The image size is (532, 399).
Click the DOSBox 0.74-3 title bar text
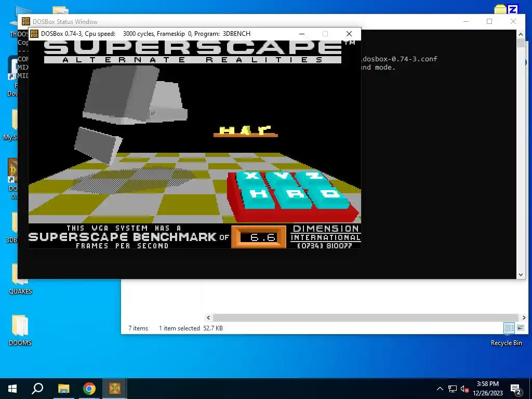pos(145,34)
